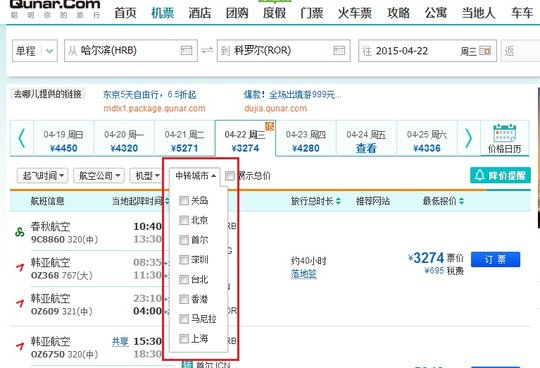Expand the 航空公司 filter

pos(99,176)
